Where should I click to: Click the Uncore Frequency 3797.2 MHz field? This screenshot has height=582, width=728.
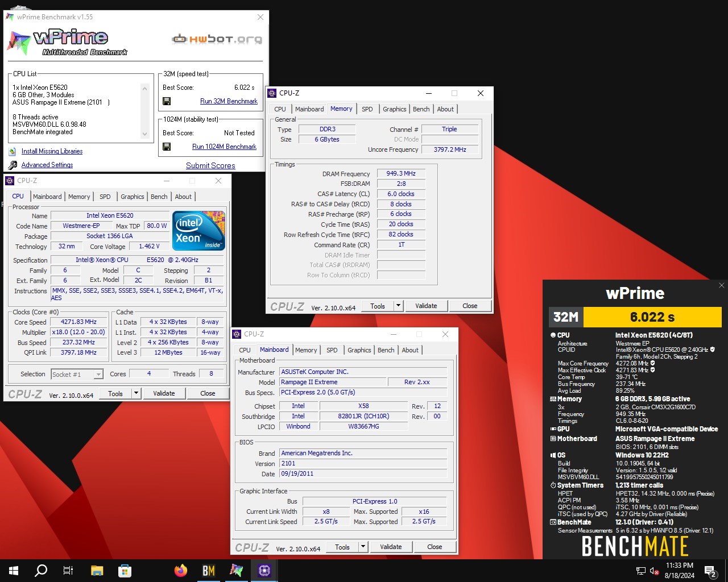[449, 149]
